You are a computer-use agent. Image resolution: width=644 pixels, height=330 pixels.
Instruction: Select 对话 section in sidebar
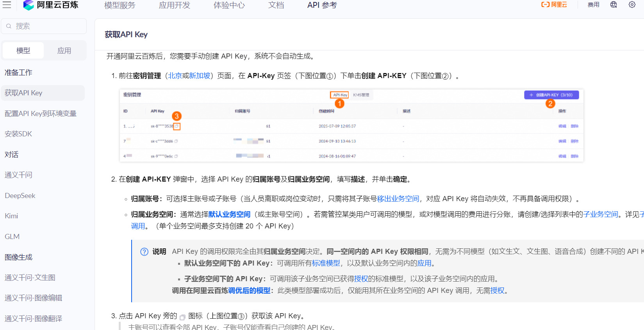[12, 155]
